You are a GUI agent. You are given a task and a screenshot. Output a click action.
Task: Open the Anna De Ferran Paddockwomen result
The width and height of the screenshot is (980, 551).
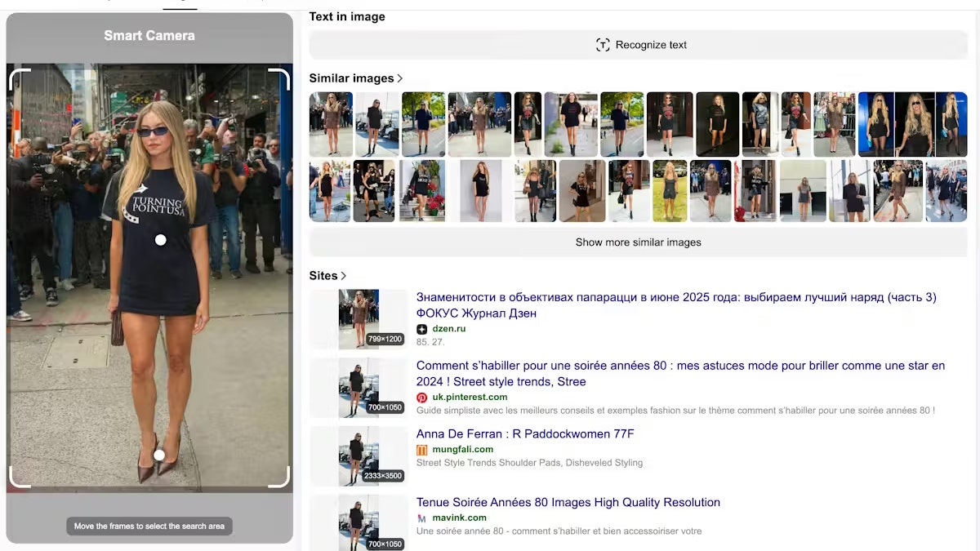click(524, 434)
